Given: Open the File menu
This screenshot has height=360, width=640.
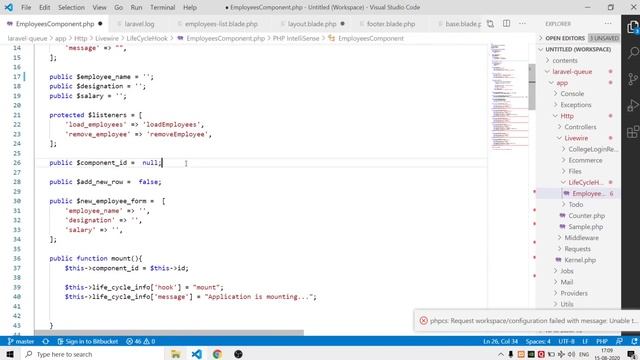Looking at the screenshot, I should click(x=26, y=7).
